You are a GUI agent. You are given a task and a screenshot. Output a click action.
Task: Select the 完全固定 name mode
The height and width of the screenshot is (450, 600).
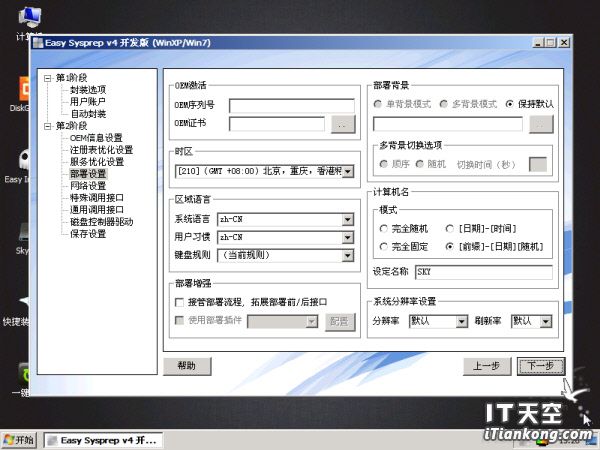click(x=383, y=247)
